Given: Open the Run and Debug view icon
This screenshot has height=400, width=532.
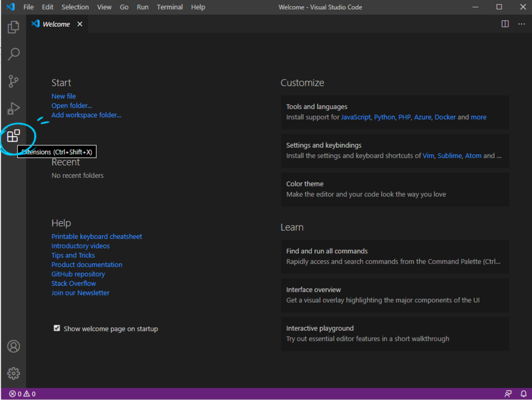Looking at the screenshot, I should click(x=14, y=109).
